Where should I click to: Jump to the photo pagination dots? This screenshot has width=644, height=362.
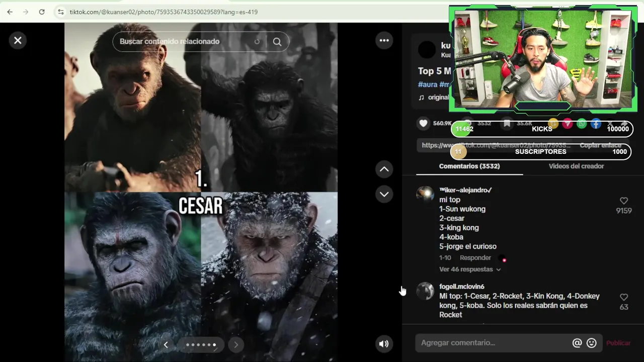(x=201, y=344)
